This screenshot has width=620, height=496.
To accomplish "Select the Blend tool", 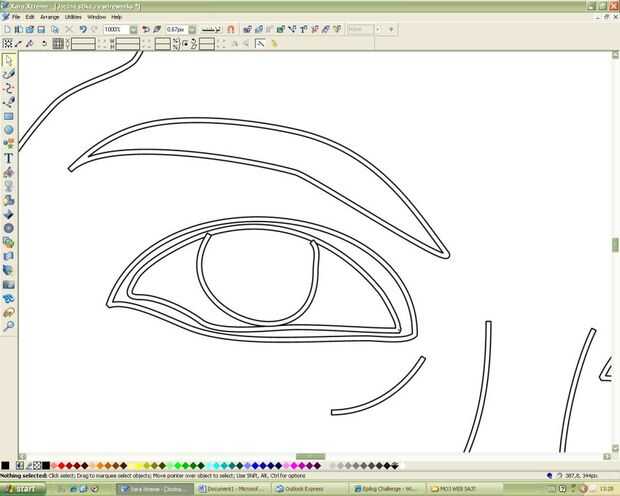I will (8, 242).
